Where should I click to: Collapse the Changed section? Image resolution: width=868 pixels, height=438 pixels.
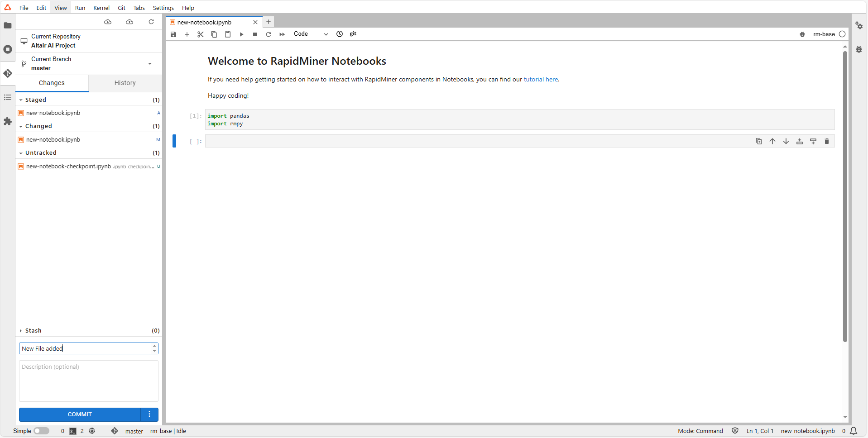coord(21,126)
